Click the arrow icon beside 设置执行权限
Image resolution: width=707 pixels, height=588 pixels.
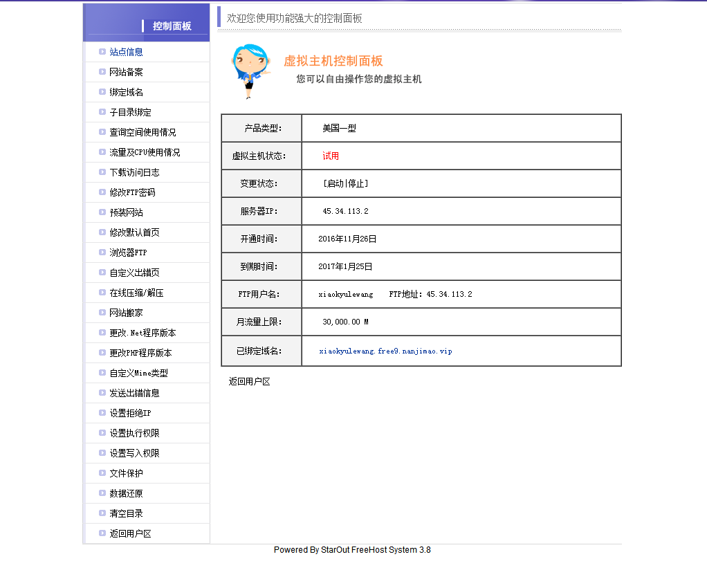[x=102, y=433]
